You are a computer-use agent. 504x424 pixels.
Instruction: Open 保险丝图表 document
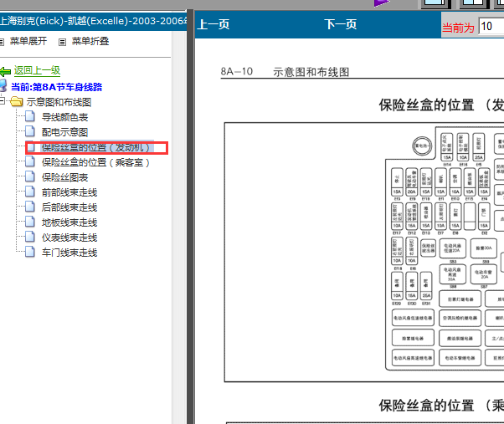click(x=65, y=177)
